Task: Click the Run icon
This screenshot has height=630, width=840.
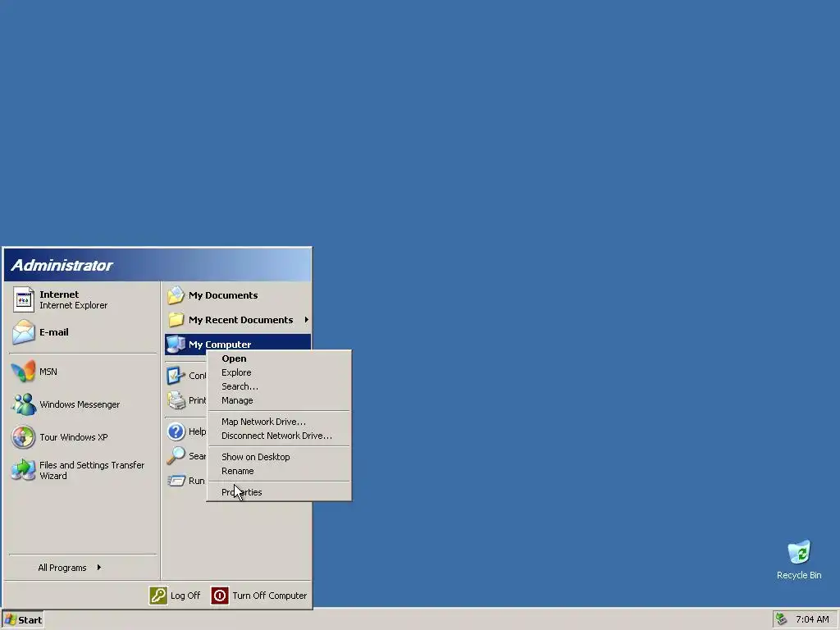Action: 176,481
